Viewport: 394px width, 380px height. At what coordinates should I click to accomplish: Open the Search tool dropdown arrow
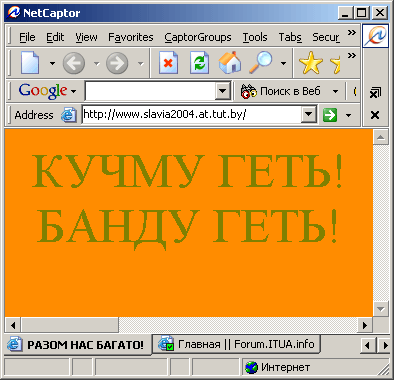pyautogui.click(x=283, y=63)
